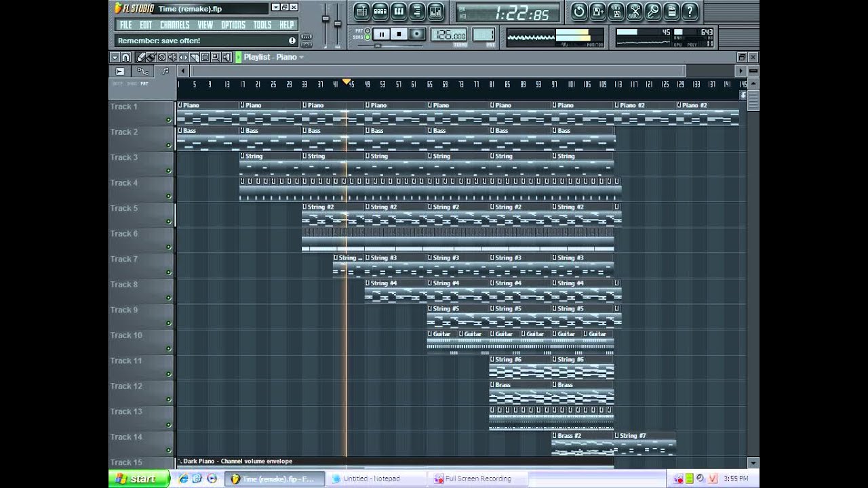This screenshot has height=488, width=868.
Task: Mute Track 2 using its green light
Action: click(168, 145)
